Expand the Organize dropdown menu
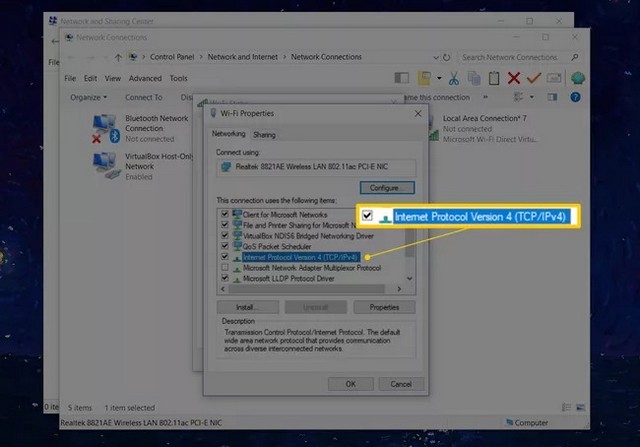Image resolution: width=640 pixels, height=447 pixels. 89,97
